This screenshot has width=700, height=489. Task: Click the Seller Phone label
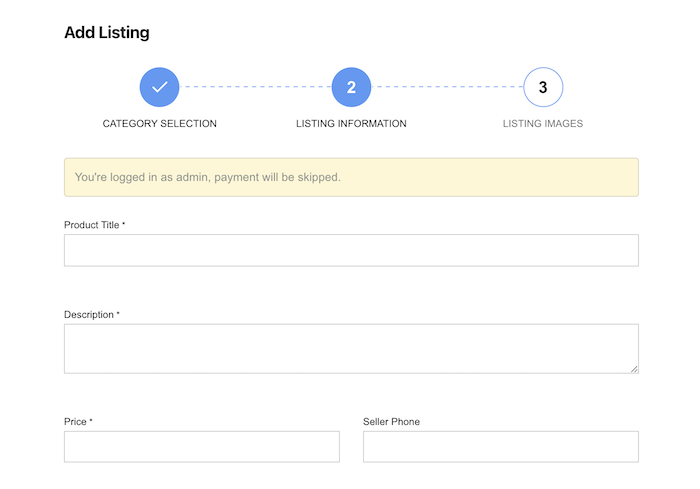click(x=392, y=422)
